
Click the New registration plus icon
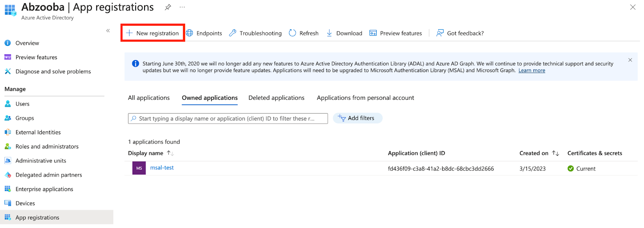pos(129,33)
